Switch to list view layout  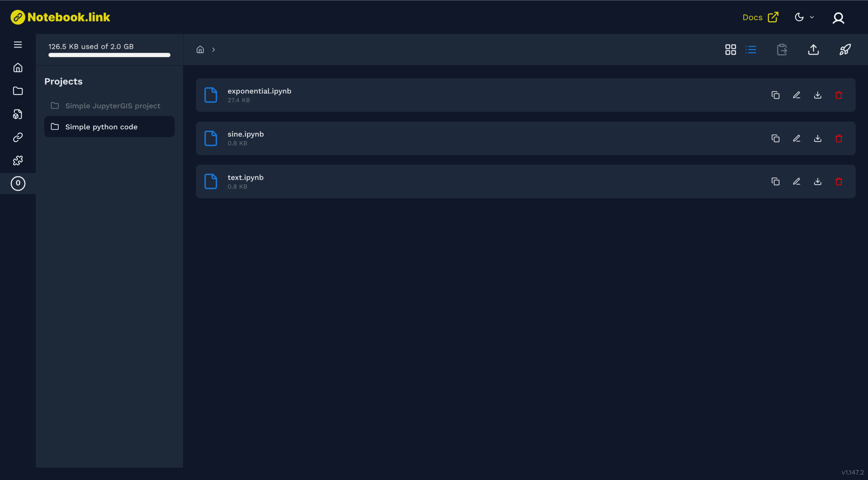coord(751,49)
